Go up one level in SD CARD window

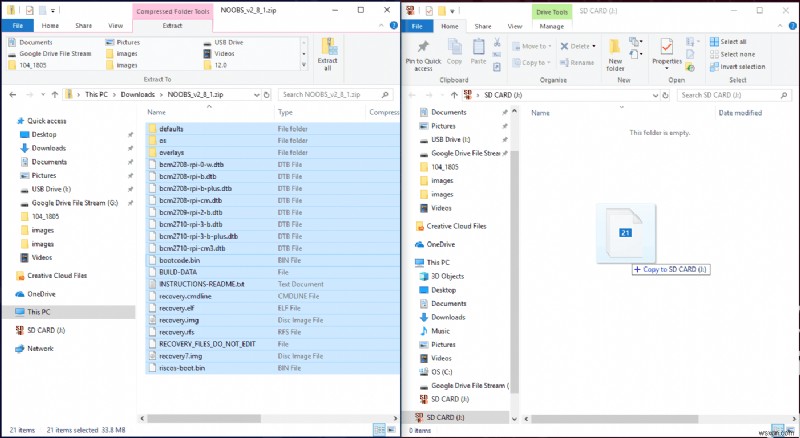click(x=454, y=95)
